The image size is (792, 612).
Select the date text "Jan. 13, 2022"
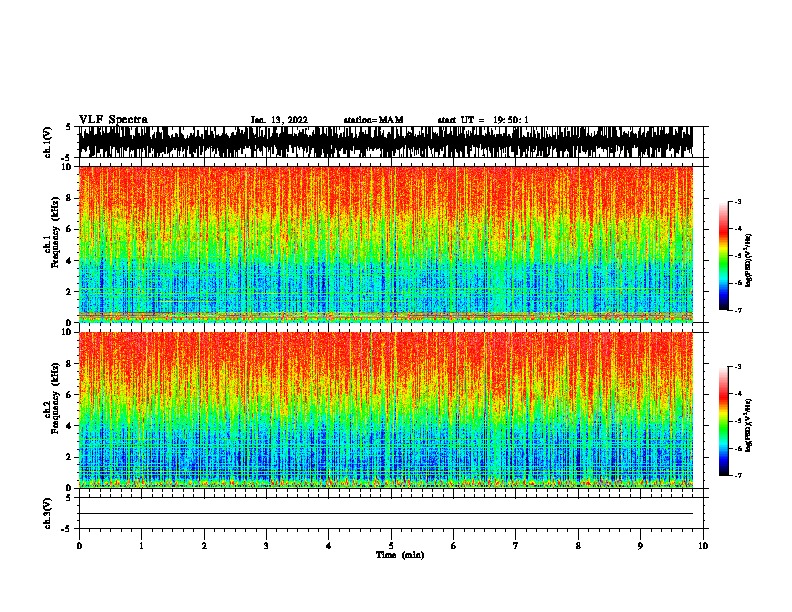coord(279,120)
